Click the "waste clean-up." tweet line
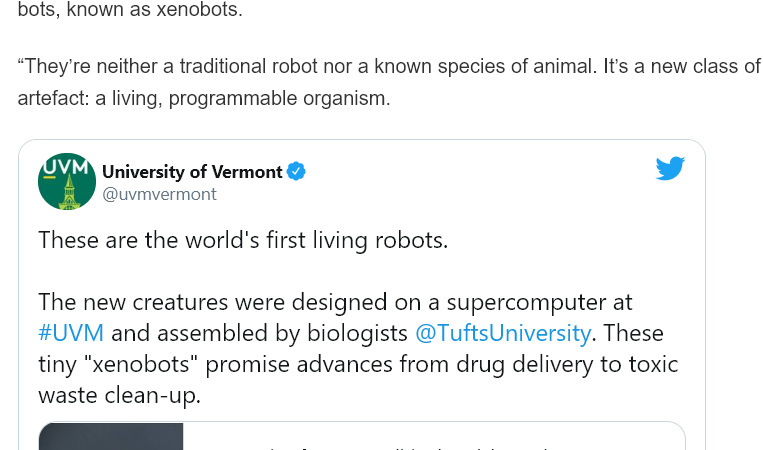 [x=120, y=396]
